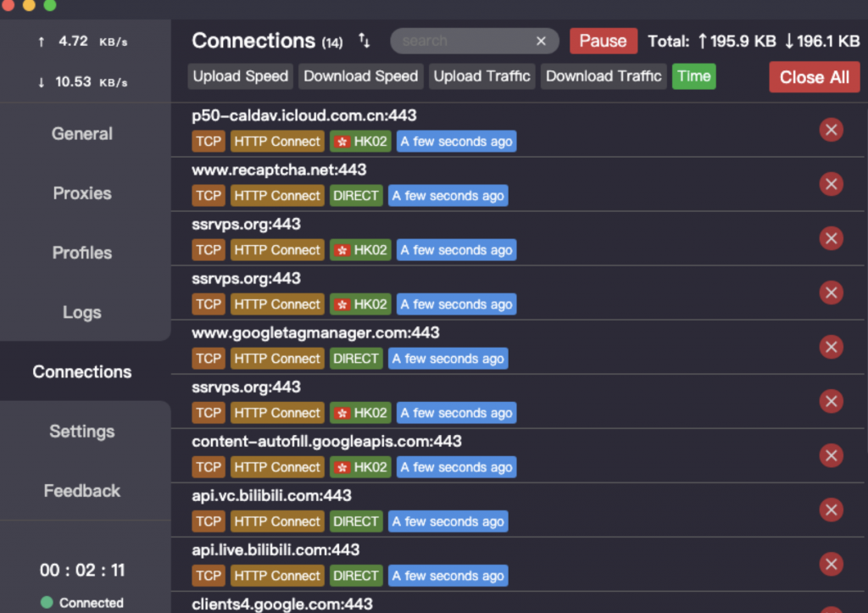
Task: Sort connections by Download Traffic
Action: (x=604, y=75)
